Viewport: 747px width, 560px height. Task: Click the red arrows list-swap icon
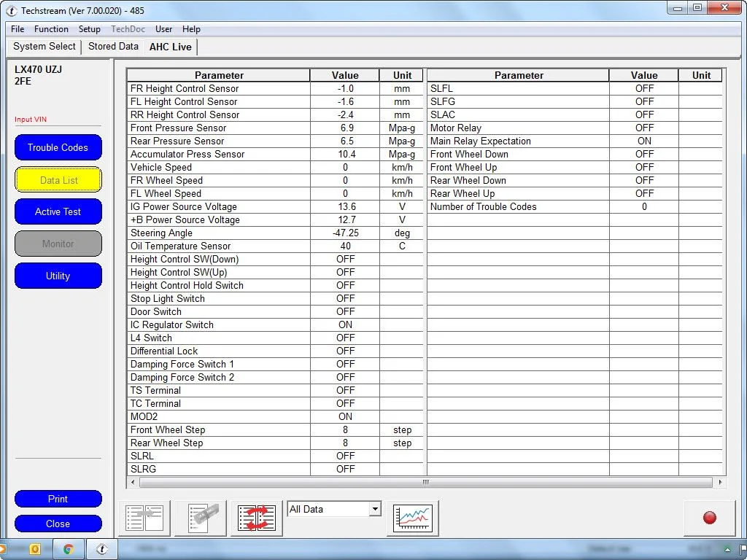[x=257, y=518]
